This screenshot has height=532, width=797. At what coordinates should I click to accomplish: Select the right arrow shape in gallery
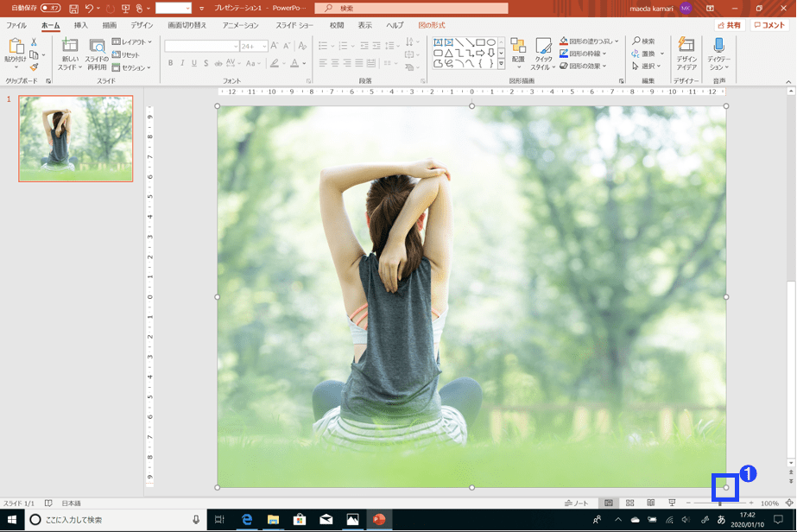click(480, 53)
